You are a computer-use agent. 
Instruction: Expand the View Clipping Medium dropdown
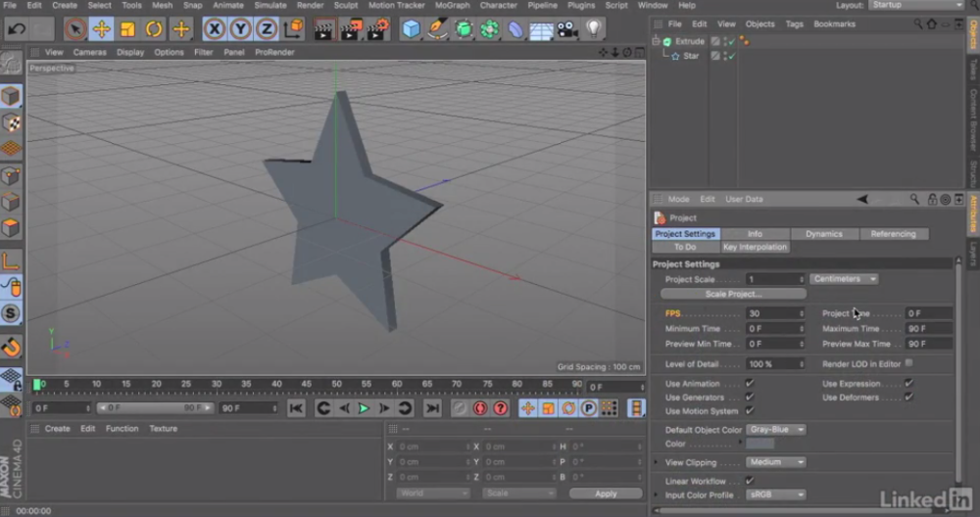(x=775, y=462)
